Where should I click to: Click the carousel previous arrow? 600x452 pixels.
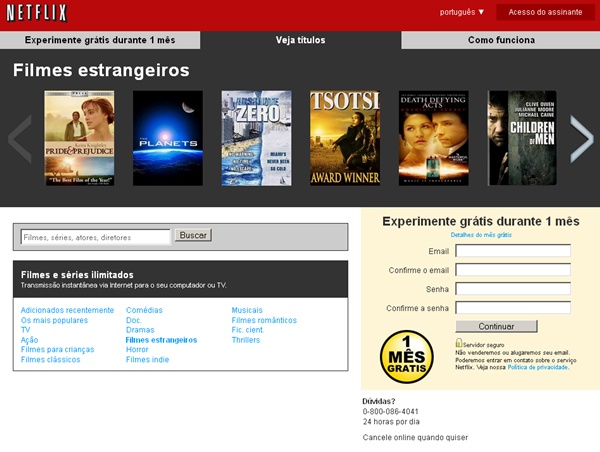pyautogui.click(x=20, y=139)
